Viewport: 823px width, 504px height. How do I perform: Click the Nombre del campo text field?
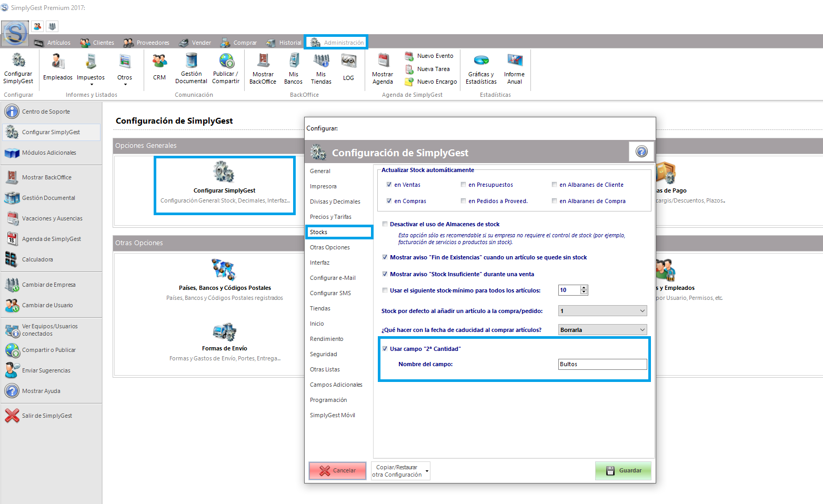[x=602, y=364]
